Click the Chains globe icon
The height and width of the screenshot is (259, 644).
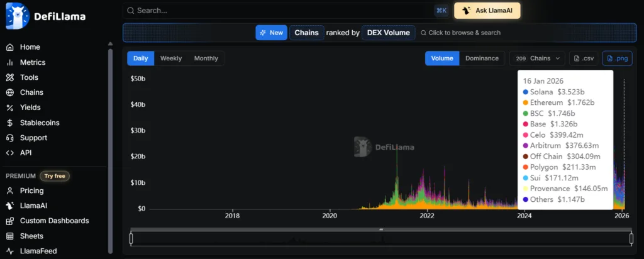tap(10, 93)
